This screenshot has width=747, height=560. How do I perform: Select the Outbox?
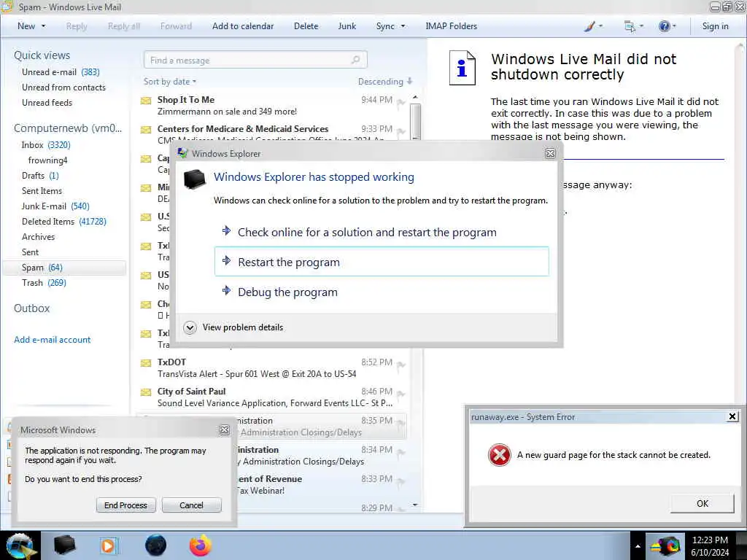coord(32,308)
